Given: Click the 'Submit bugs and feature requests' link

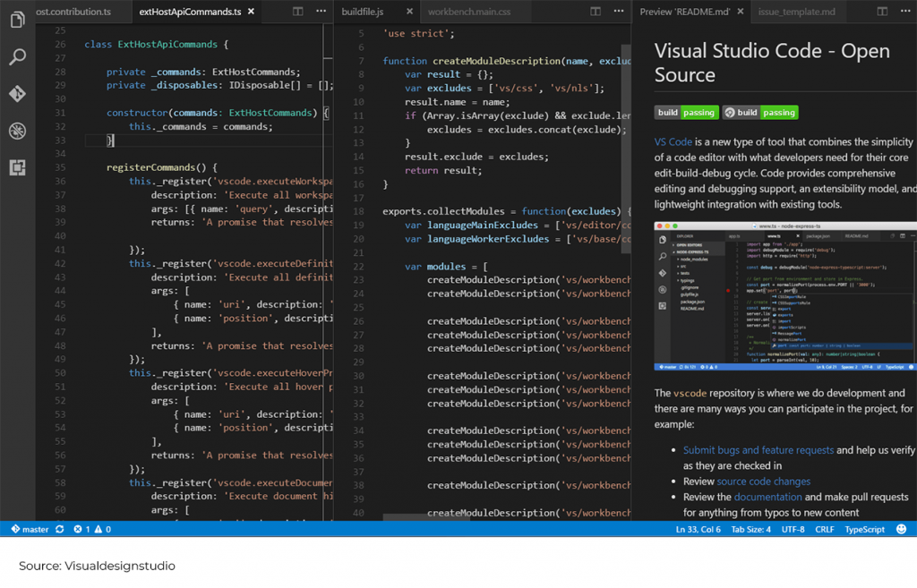Looking at the screenshot, I should point(758,450).
